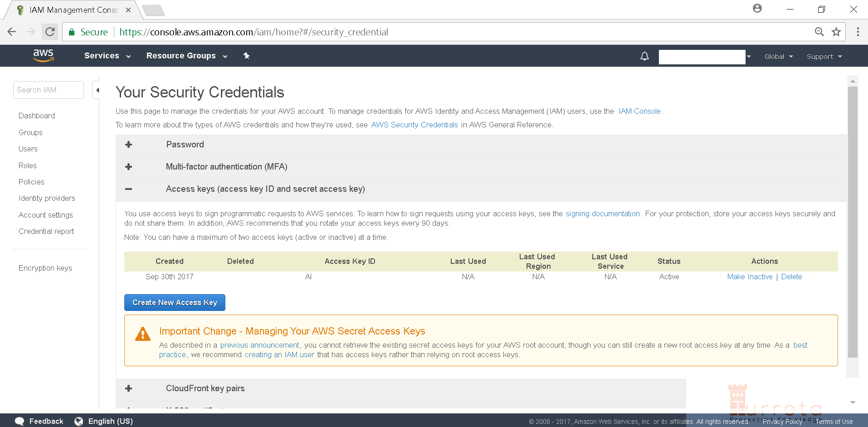This screenshot has height=427, width=868.
Task: Close the IAM Management Console tab
Action: click(x=128, y=10)
